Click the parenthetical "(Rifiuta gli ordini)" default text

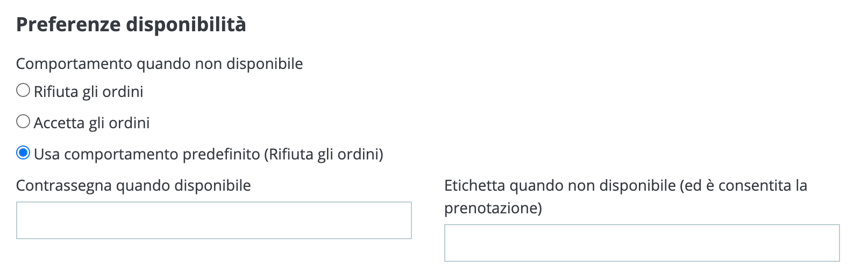324,154
